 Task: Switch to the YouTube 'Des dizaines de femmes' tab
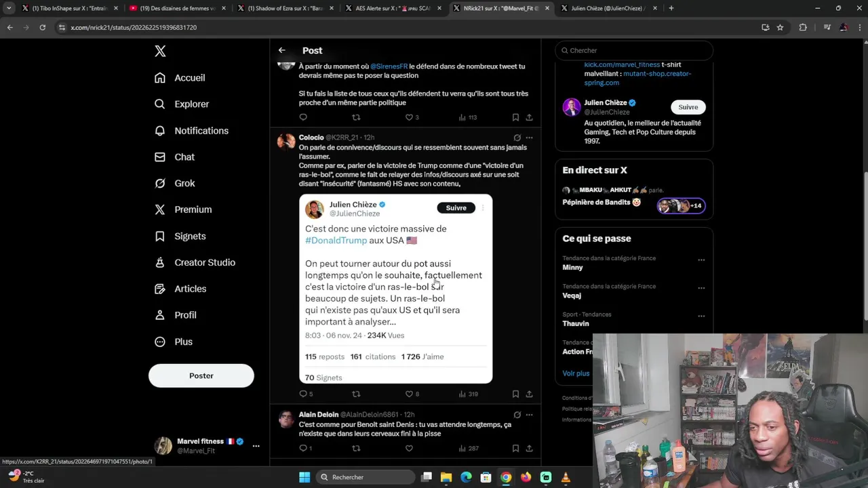point(177,8)
